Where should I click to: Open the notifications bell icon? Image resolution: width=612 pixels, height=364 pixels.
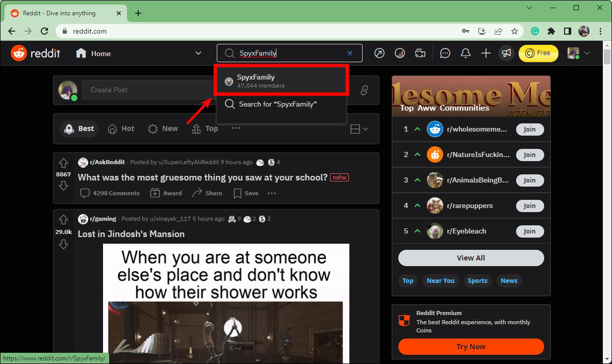tap(465, 53)
